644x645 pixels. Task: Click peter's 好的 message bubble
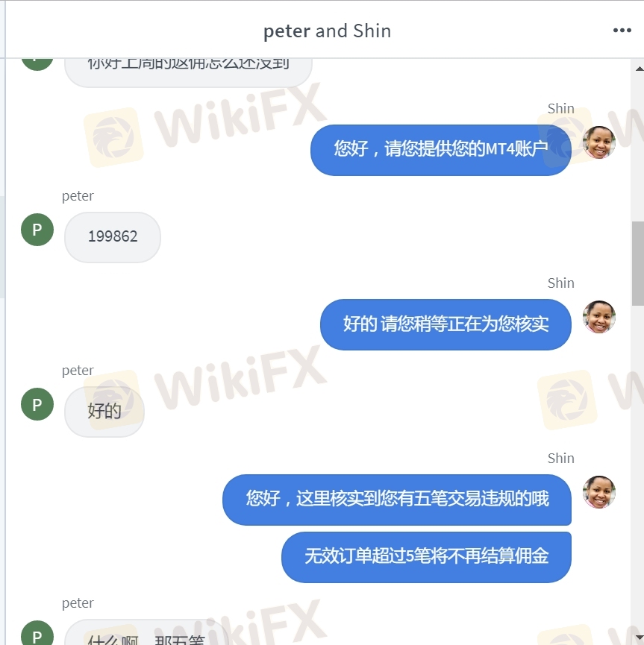click(104, 412)
